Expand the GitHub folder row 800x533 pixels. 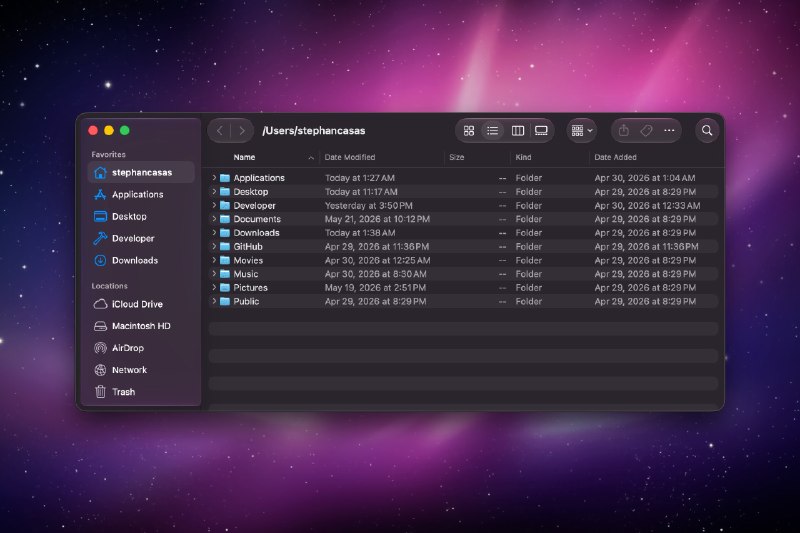coord(214,246)
